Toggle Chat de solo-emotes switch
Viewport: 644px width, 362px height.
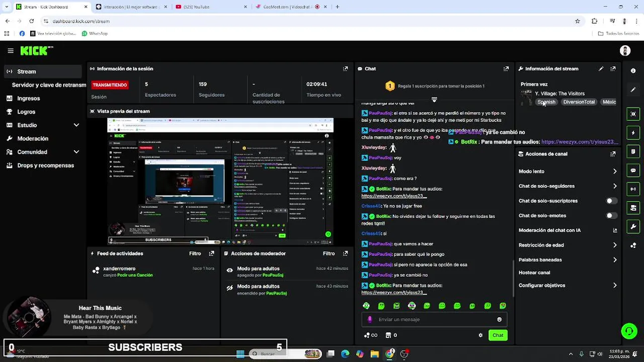(x=611, y=216)
